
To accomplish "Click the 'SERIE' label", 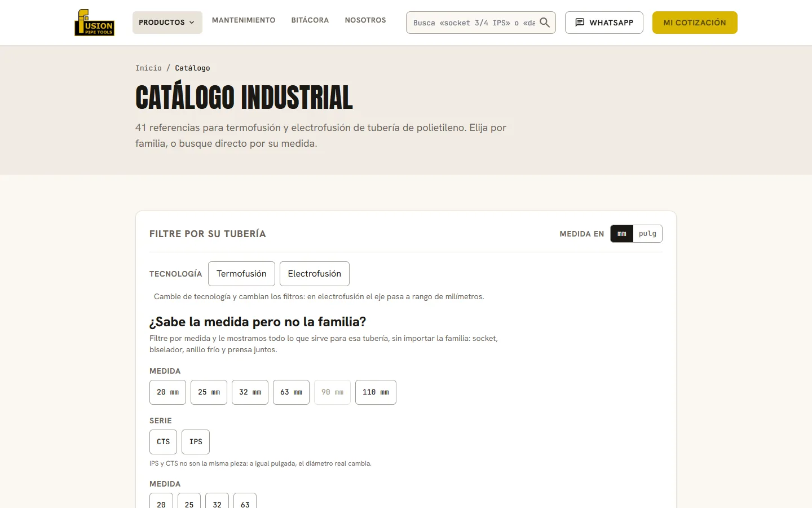I will click(161, 421).
